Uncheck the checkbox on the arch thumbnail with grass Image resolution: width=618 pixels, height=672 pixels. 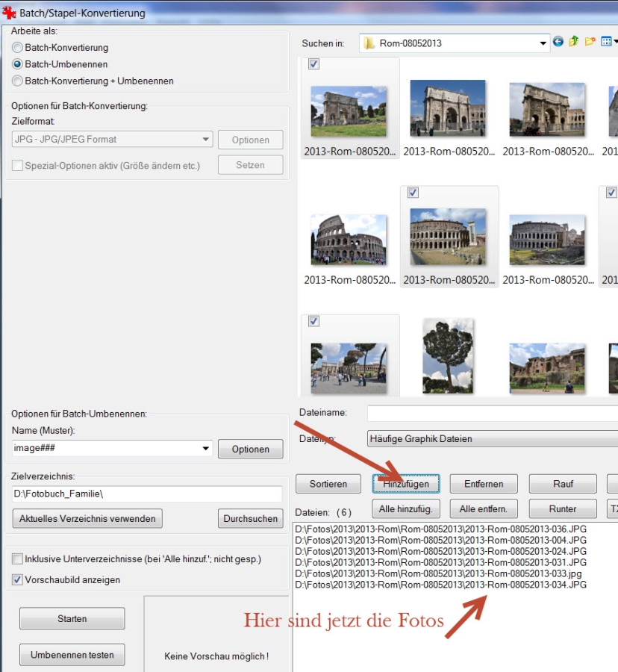(x=313, y=64)
